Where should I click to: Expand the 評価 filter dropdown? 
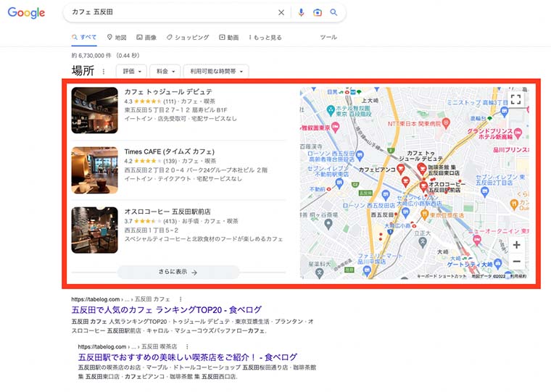pos(131,71)
